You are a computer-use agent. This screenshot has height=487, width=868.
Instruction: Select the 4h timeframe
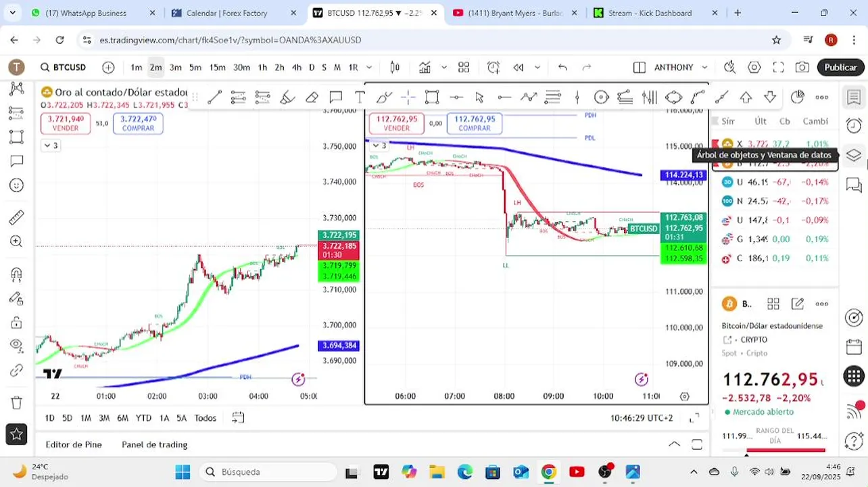coord(297,67)
